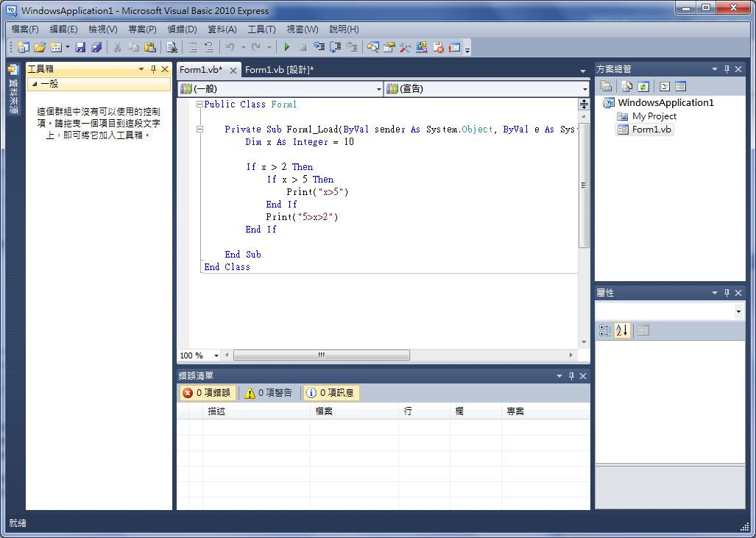Start debugging with the green play icon
The height and width of the screenshot is (538, 756).
(x=287, y=47)
